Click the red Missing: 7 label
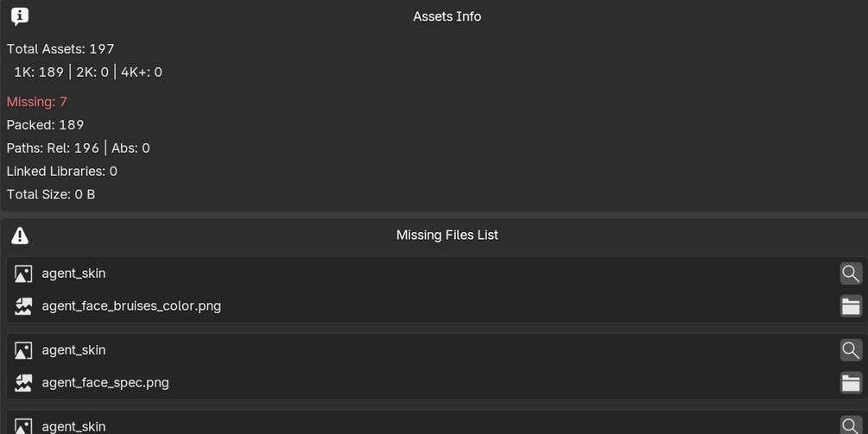Viewport: 868px width, 434px height. (36, 102)
